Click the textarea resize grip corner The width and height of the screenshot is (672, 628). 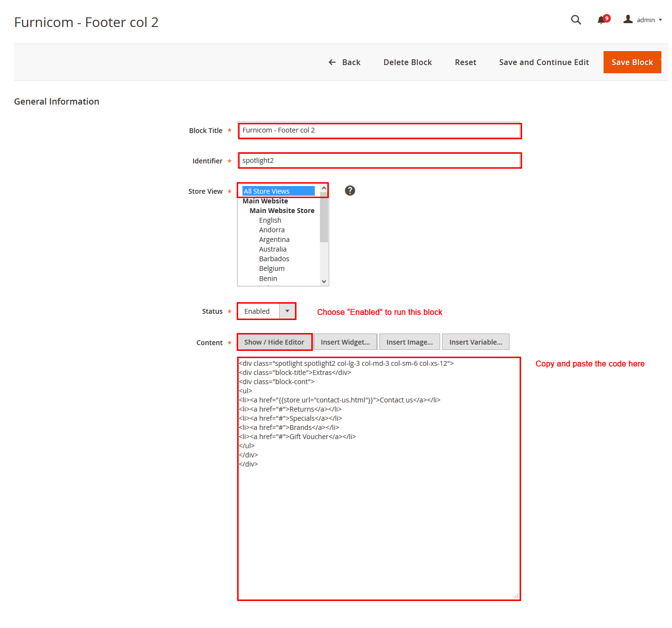click(516, 596)
